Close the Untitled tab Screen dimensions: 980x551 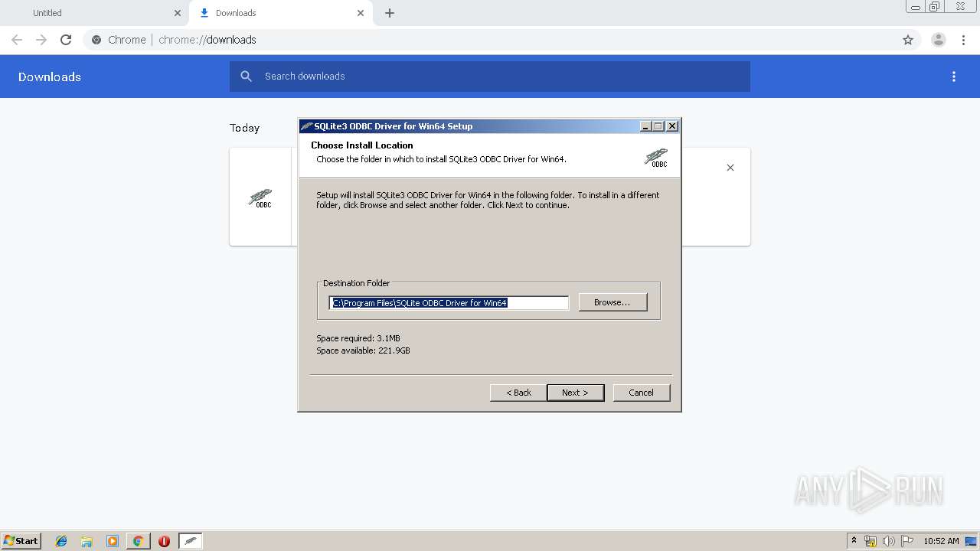178,13
